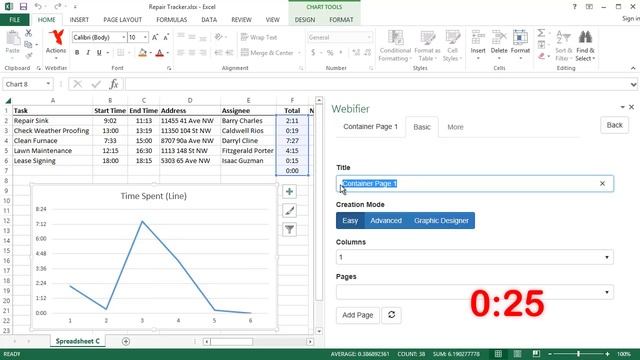Click the Cut scissors icon
This screenshot has height=360, width=640.
pos(28,33)
